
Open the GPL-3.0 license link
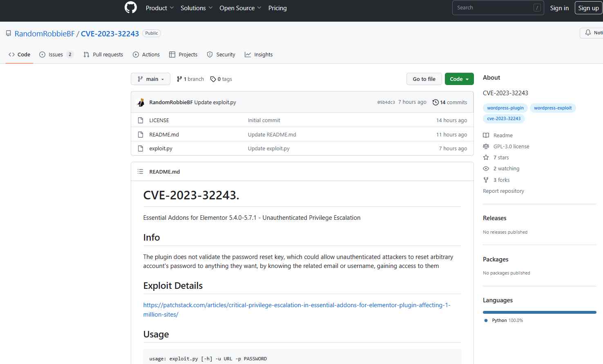pos(511,146)
